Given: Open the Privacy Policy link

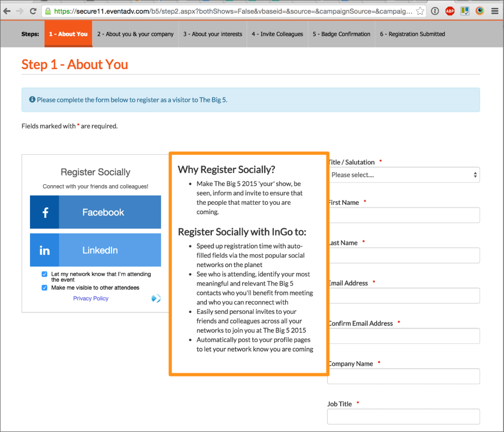Looking at the screenshot, I should [x=91, y=299].
